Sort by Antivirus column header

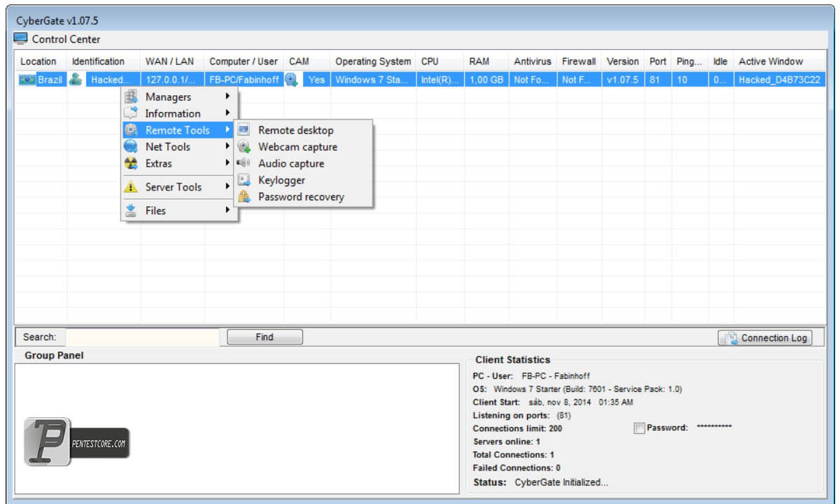(x=533, y=62)
